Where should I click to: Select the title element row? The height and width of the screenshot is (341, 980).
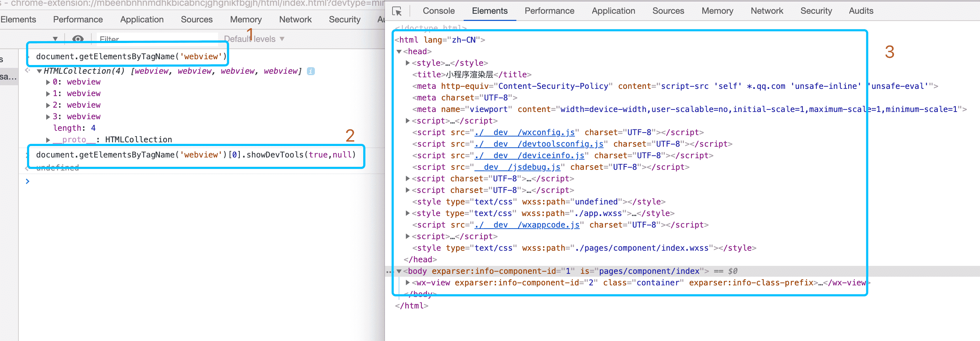[472, 74]
